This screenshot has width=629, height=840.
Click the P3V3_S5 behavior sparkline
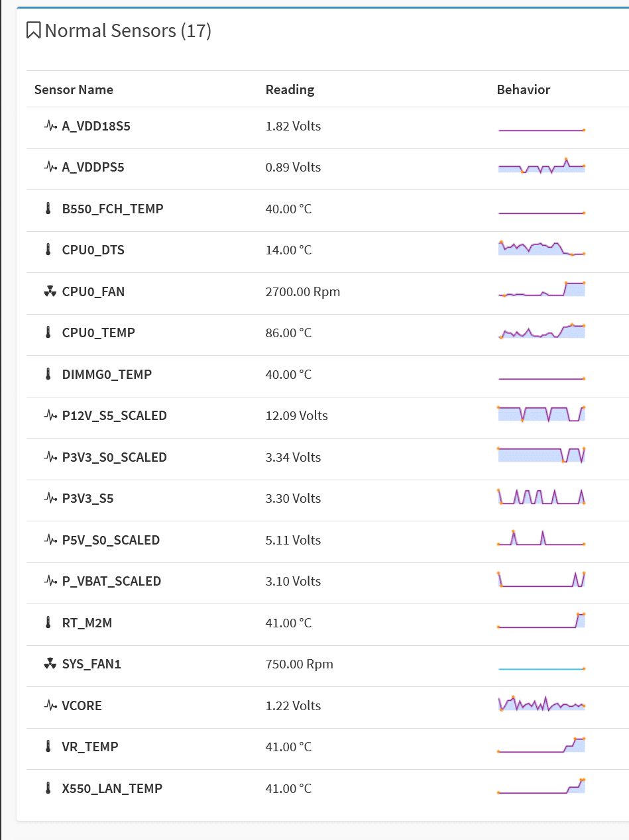pyautogui.click(x=542, y=497)
